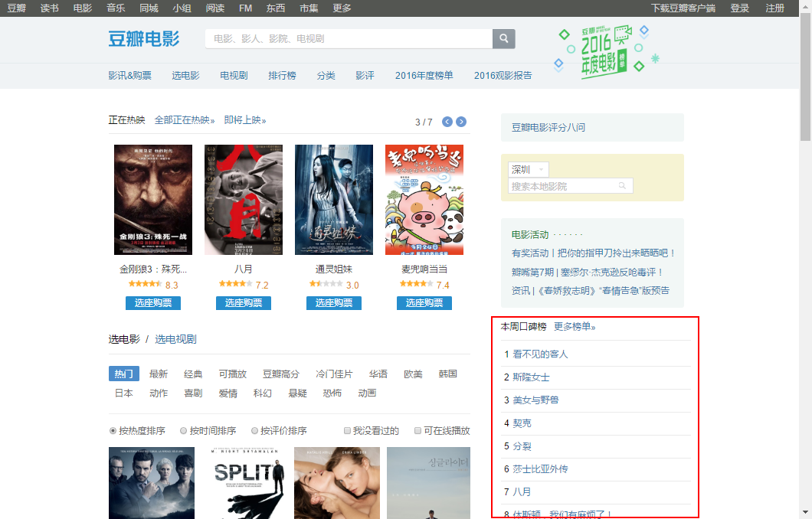Open 影评 nav item

[x=365, y=76]
